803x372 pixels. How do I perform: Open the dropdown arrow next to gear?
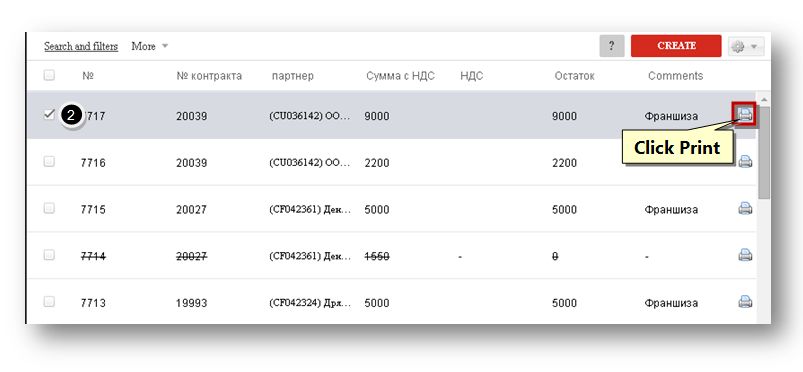pyautogui.click(x=754, y=47)
